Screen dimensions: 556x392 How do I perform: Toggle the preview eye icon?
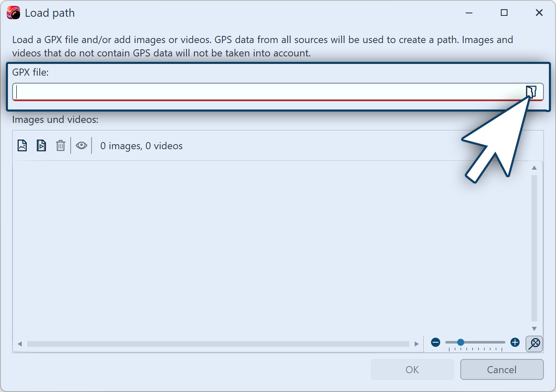pyautogui.click(x=81, y=145)
